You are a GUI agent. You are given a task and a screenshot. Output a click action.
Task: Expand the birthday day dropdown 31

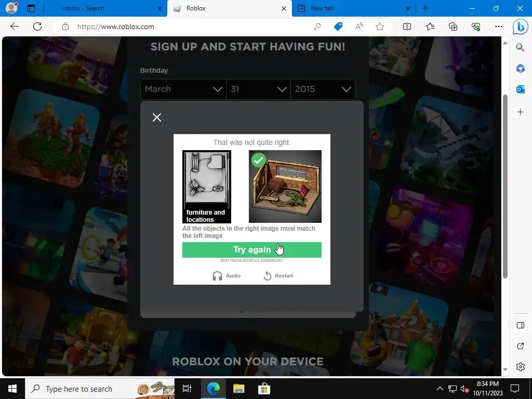[258, 89]
